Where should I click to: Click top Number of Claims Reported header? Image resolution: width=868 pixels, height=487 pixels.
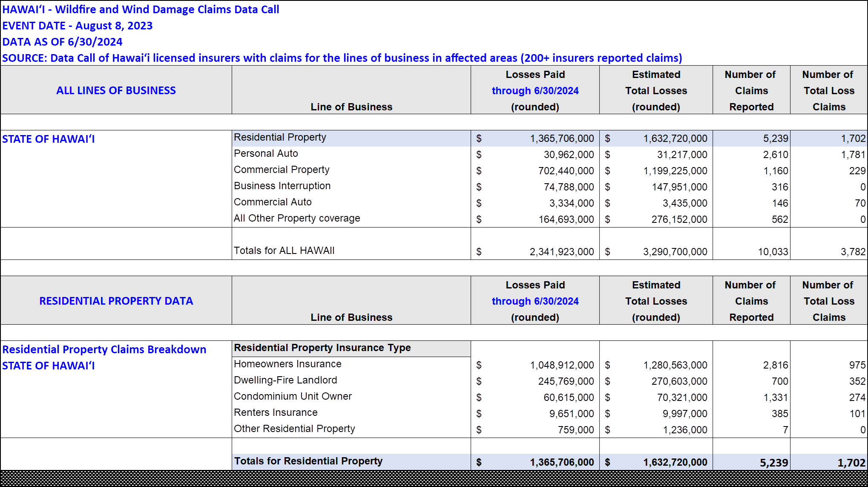tap(751, 90)
